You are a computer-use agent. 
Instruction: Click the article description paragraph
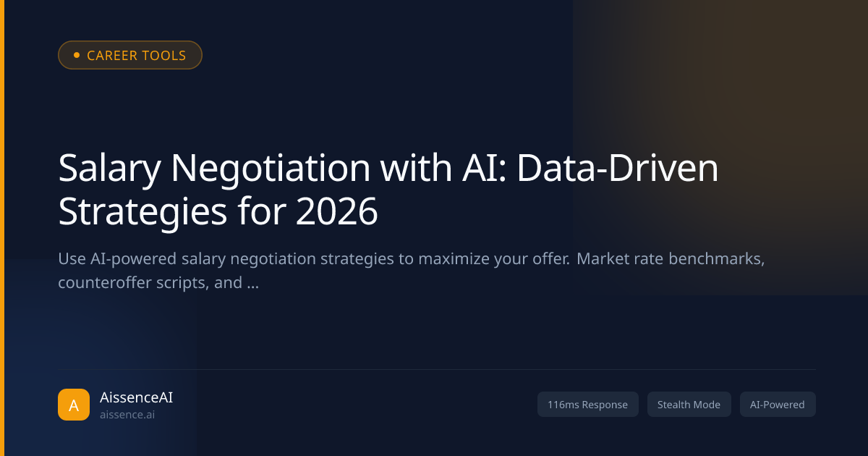tap(412, 271)
